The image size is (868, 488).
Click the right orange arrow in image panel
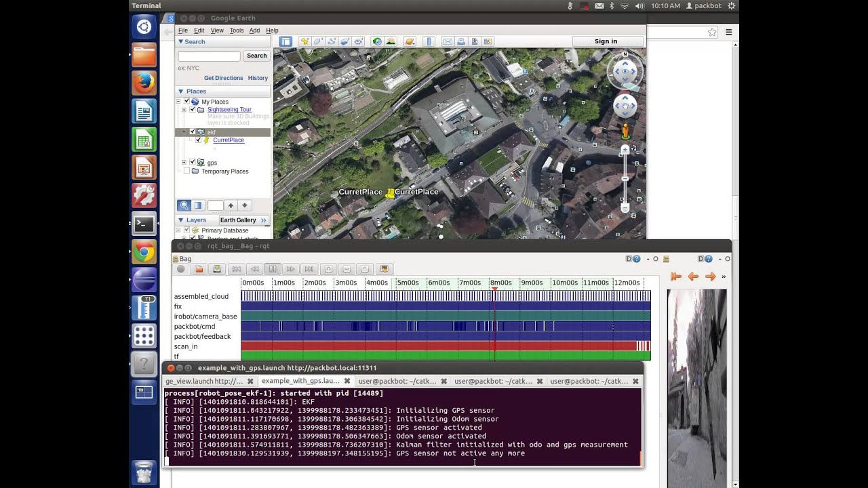(710, 277)
